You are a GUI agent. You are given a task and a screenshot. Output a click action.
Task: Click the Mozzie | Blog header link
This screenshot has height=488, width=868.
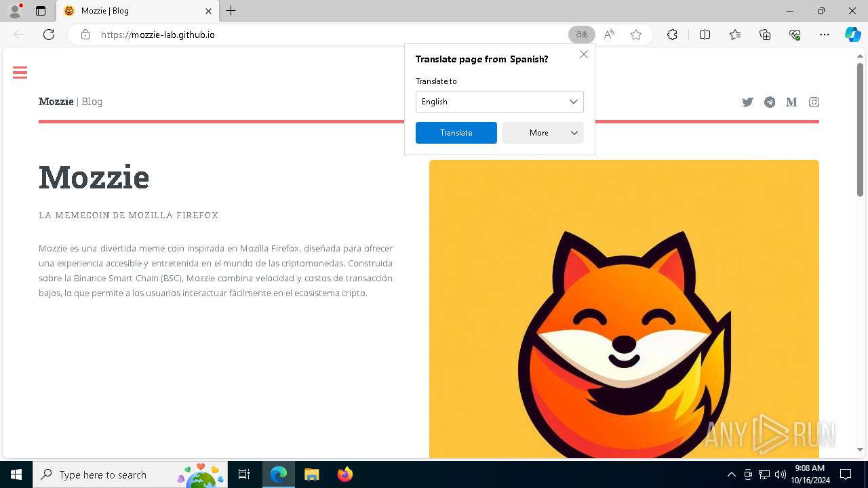pos(71,102)
